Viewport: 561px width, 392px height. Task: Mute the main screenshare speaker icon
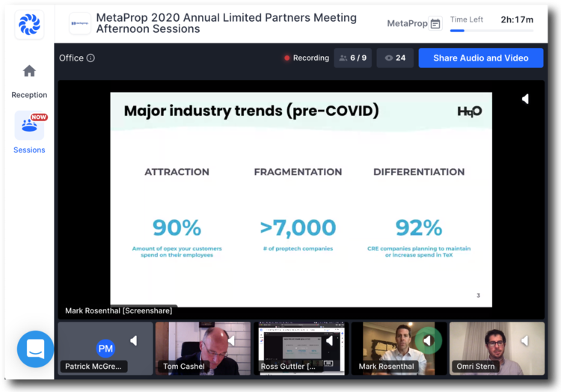pos(525,99)
